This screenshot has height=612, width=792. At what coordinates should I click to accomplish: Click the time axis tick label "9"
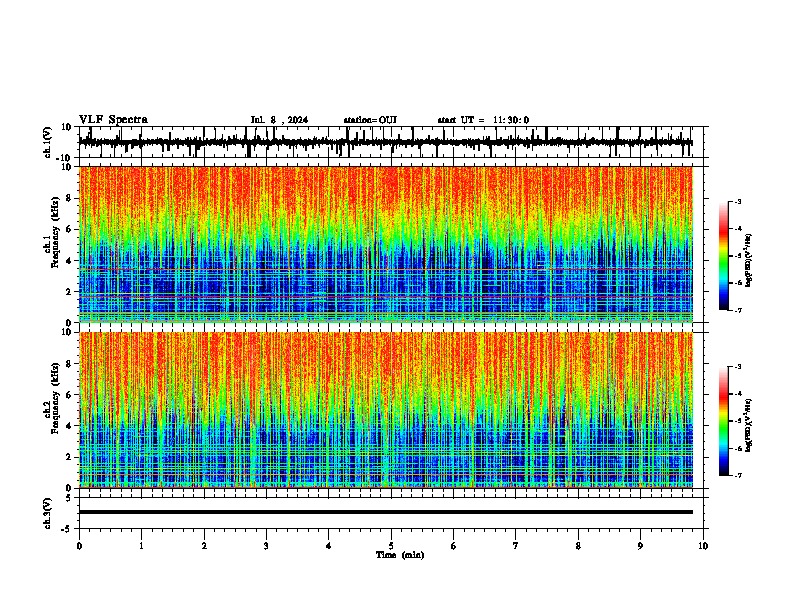tap(640, 546)
